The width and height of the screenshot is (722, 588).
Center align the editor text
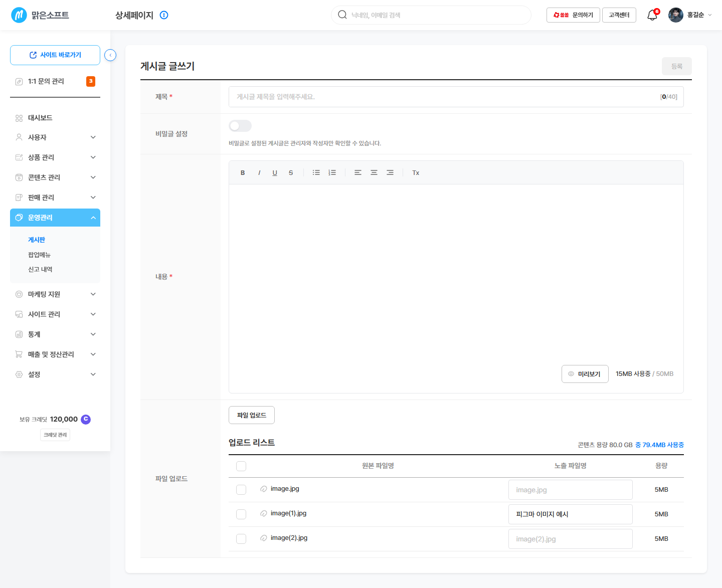tap(374, 172)
